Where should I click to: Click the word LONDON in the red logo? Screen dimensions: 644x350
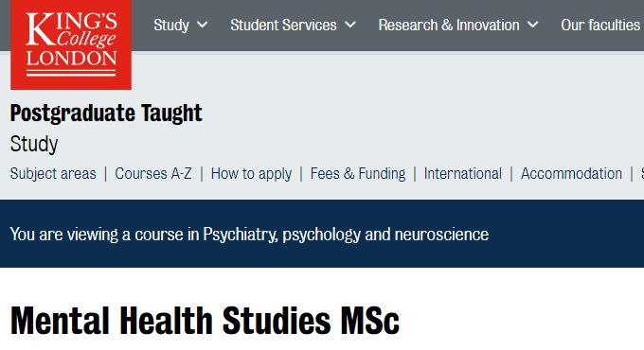[x=71, y=59]
